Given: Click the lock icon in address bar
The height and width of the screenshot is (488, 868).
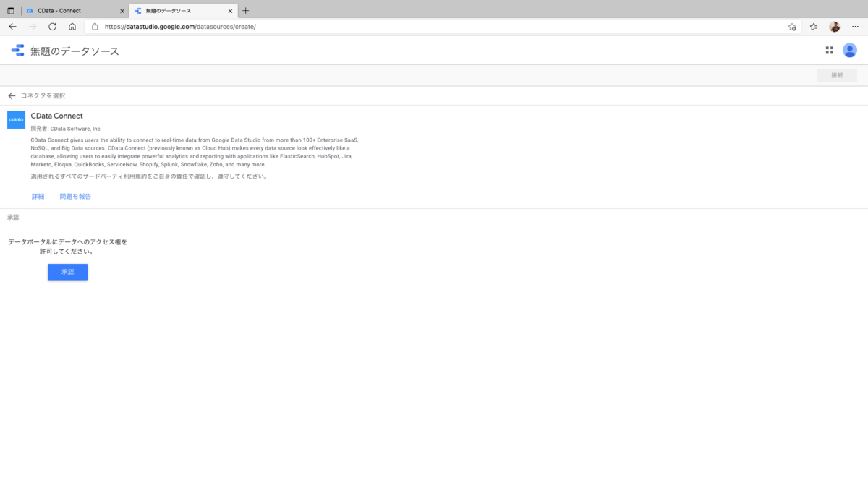Looking at the screenshot, I should coord(95,27).
